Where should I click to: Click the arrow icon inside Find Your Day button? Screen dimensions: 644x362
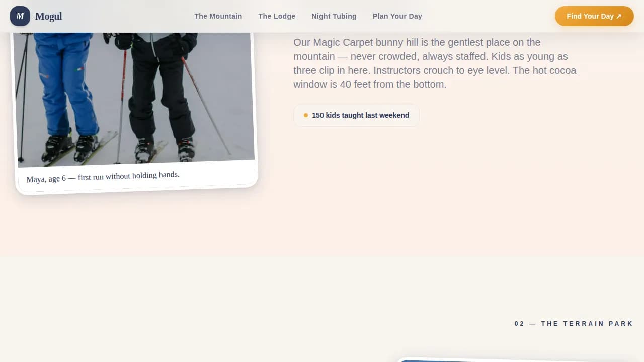(x=618, y=16)
